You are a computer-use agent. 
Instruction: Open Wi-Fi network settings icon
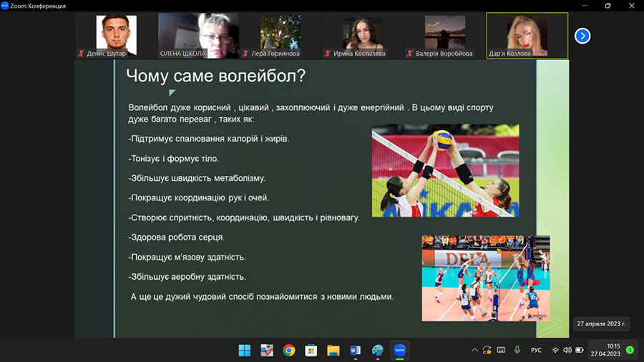coord(555,350)
